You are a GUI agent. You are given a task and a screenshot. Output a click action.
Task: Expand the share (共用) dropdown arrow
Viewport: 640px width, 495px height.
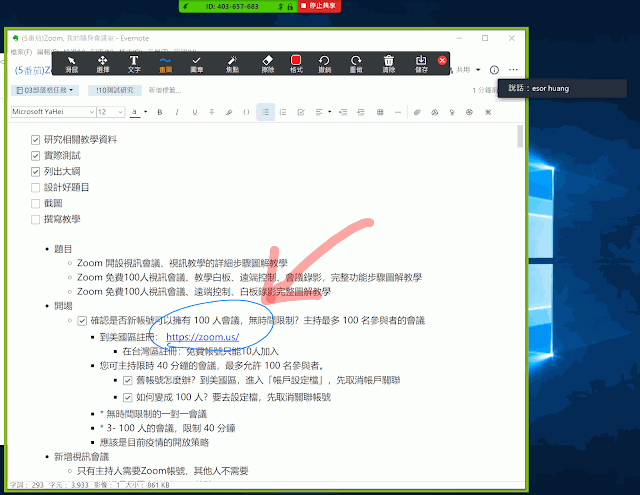478,70
